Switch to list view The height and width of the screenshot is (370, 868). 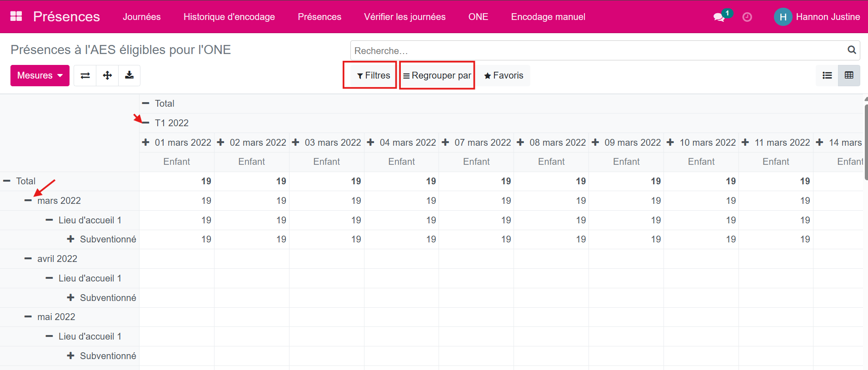pos(827,75)
